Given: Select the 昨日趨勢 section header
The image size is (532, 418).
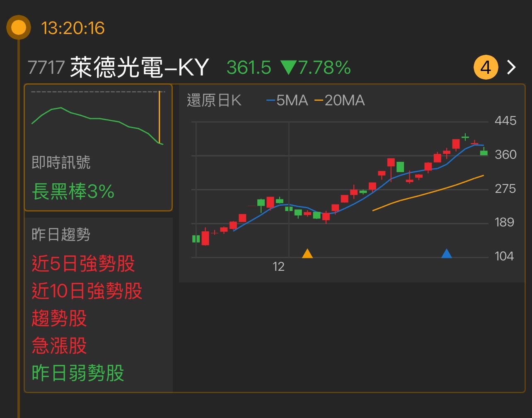Looking at the screenshot, I should coord(60,234).
